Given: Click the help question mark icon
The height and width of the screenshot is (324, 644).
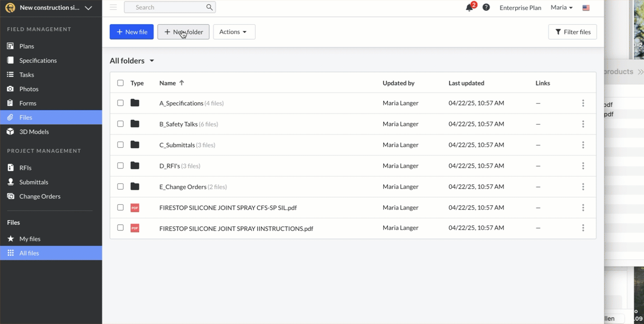Looking at the screenshot, I should 486,8.
